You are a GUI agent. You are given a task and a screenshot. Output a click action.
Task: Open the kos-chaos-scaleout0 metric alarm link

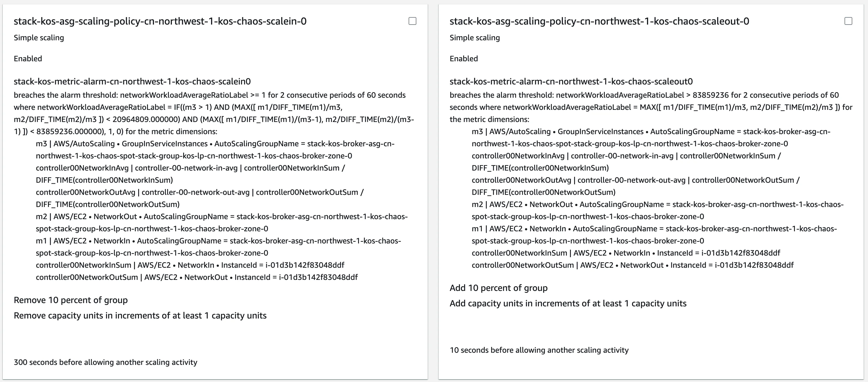(x=571, y=81)
